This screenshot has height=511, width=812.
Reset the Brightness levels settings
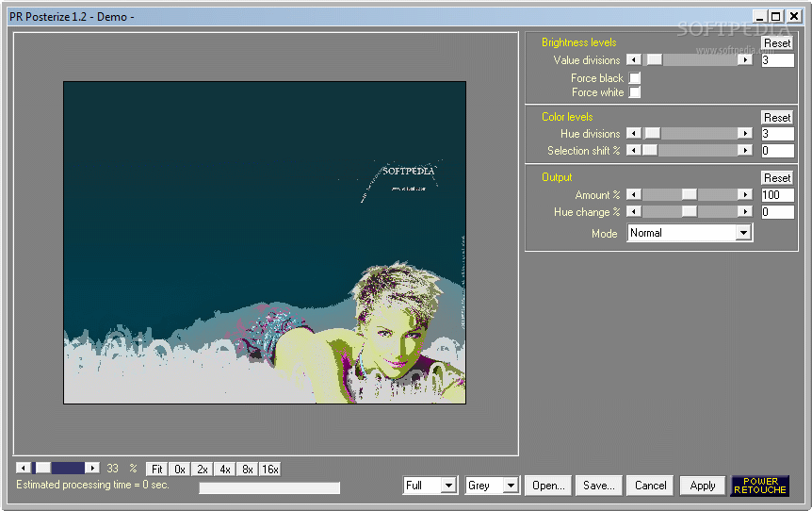(x=777, y=43)
